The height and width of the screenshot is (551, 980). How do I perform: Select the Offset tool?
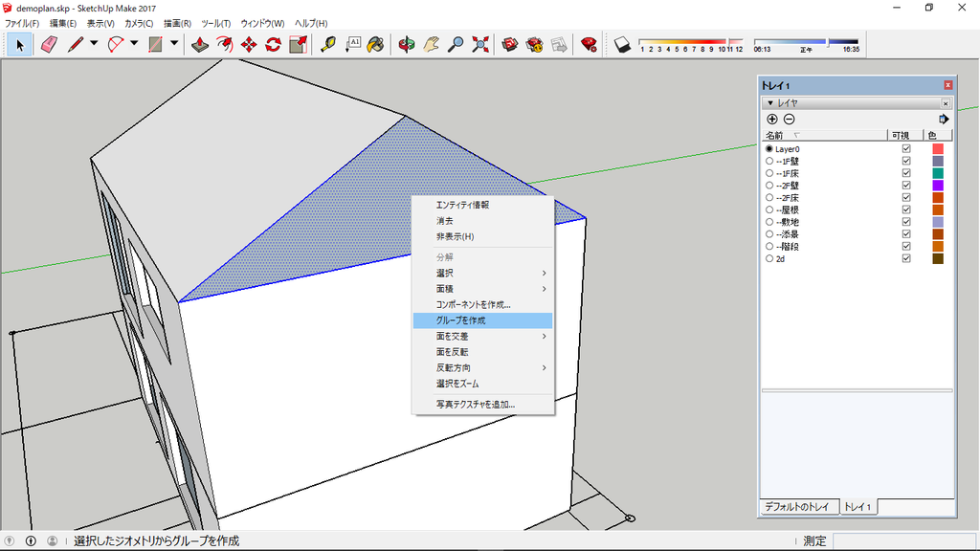[224, 44]
